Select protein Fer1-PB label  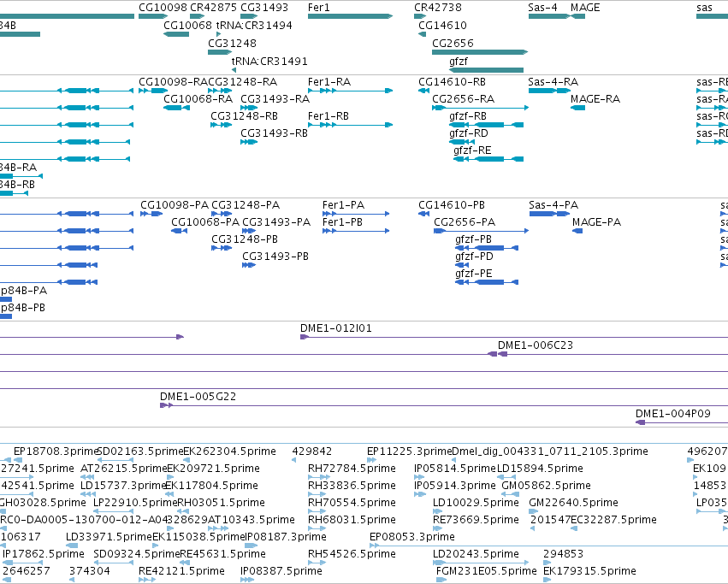click(x=342, y=222)
